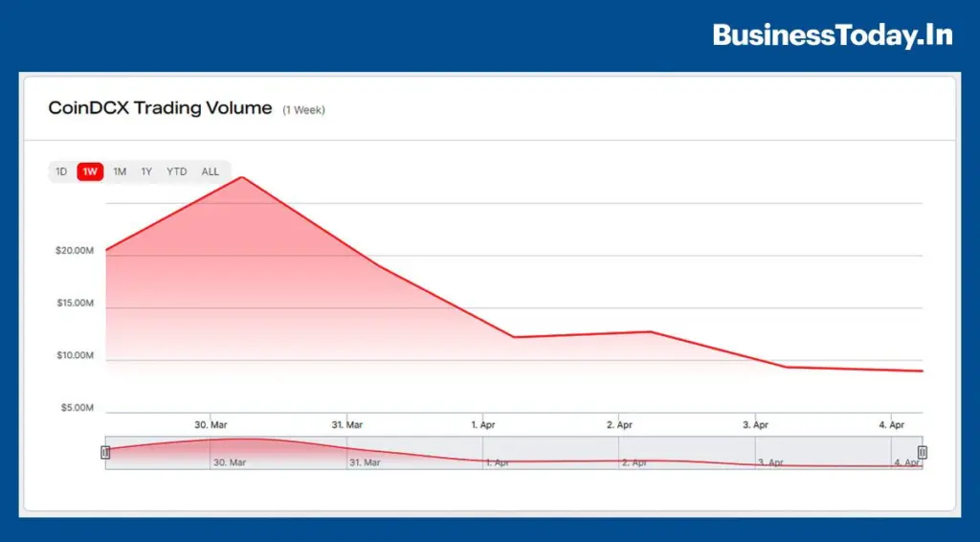Click the right navigator range handle
Screen dimensions: 980x542
click(x=922, y=452)
